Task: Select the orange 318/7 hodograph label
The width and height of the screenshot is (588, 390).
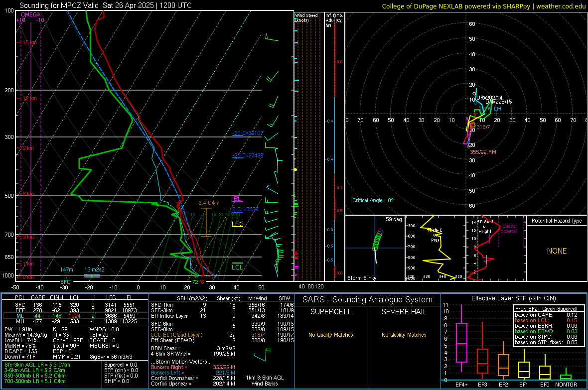Action: tap(483, 127)
